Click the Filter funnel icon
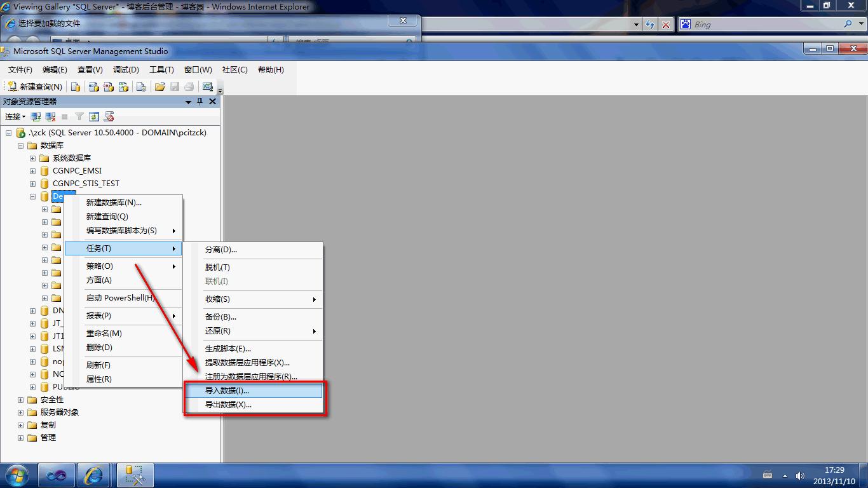The width and height of the screenshot is (868, 488). coord(79,117)
